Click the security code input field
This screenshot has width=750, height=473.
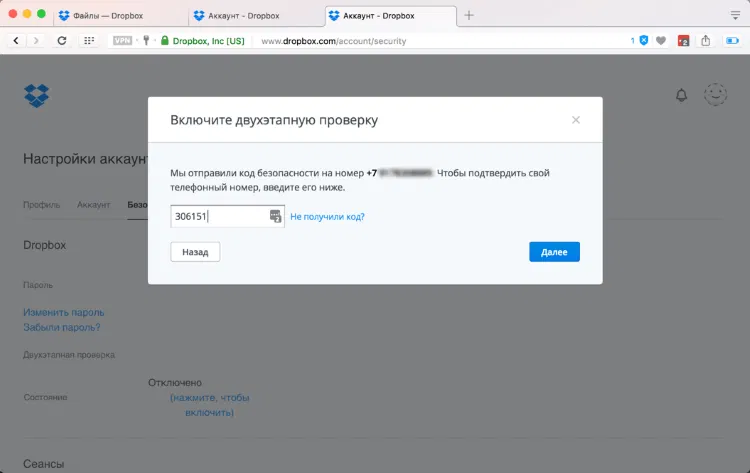pyautogui.click(x=227, y=216)
